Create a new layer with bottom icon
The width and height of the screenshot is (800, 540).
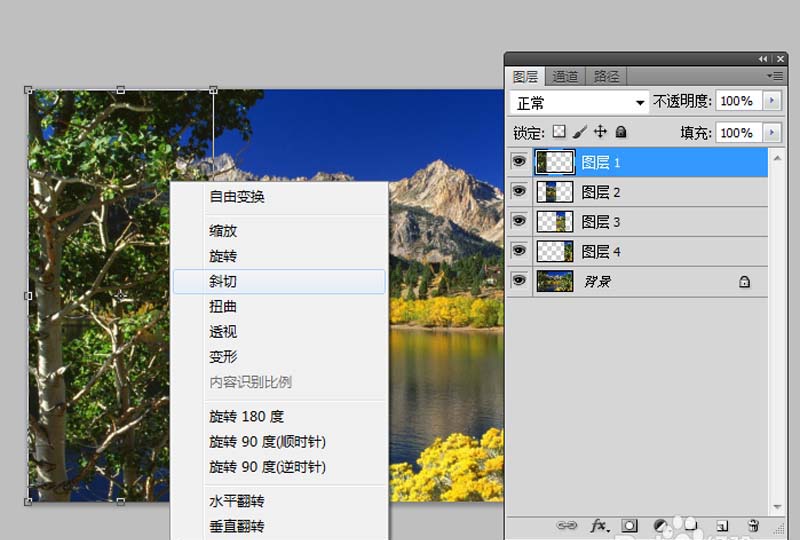(x=721, y=526)
